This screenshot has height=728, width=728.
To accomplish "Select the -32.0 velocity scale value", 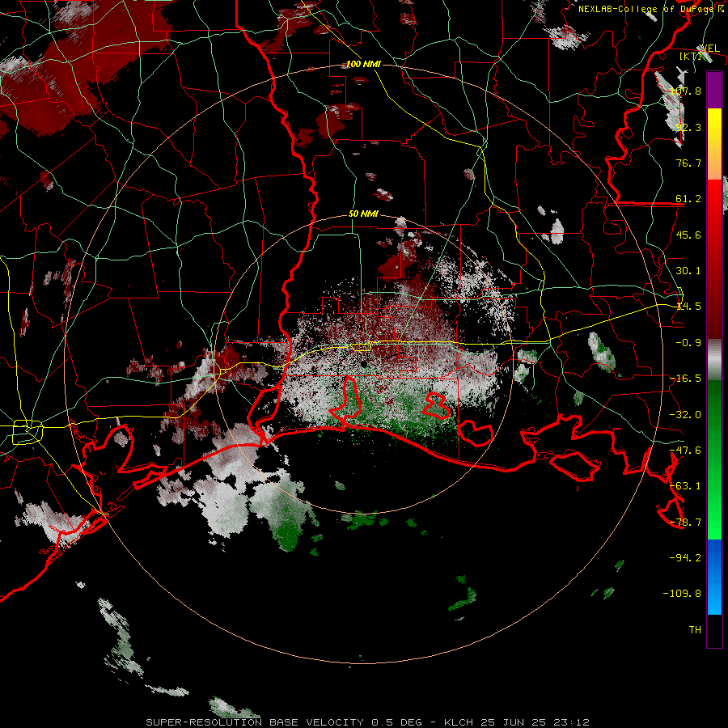I will tap(685, 415).
